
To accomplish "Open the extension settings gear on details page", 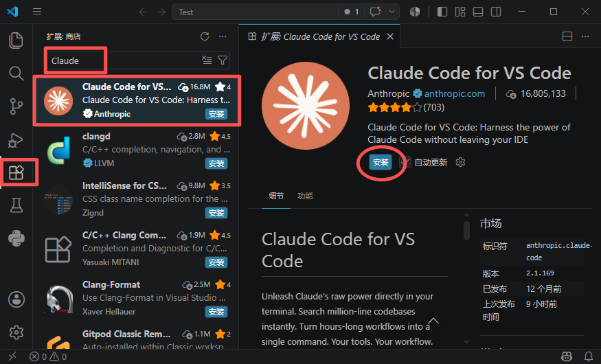I will tap(460, 163).
